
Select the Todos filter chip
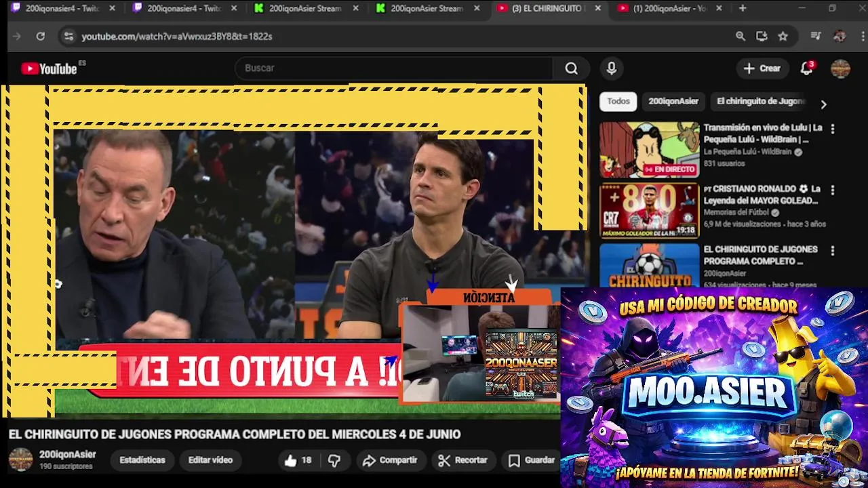click(618, 101)
